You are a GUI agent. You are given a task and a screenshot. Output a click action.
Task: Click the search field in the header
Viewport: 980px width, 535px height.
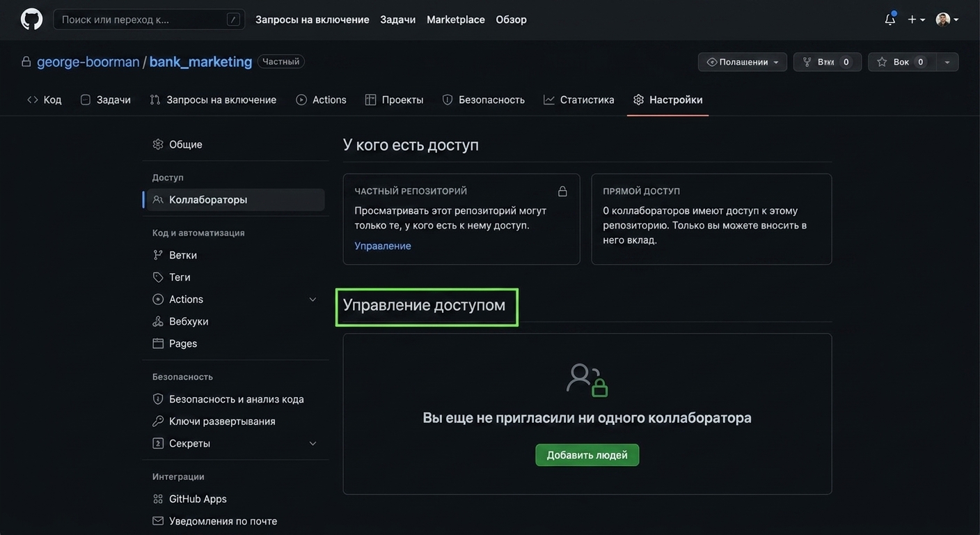(x=149, y=20)
